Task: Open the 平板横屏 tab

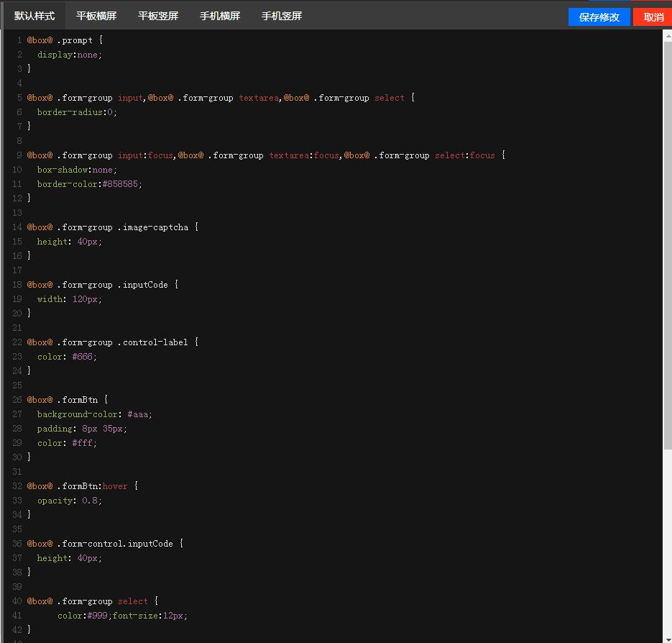Action: 96,16
